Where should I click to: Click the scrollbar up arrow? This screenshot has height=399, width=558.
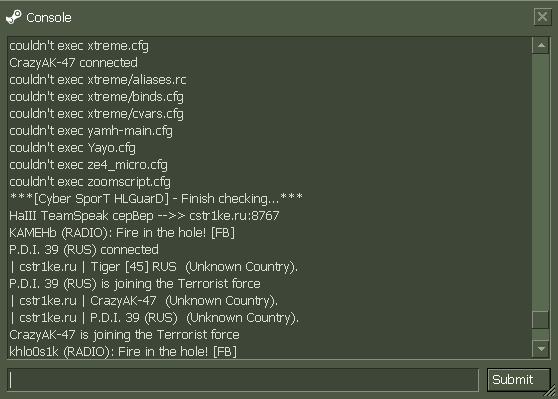point(541,45)
